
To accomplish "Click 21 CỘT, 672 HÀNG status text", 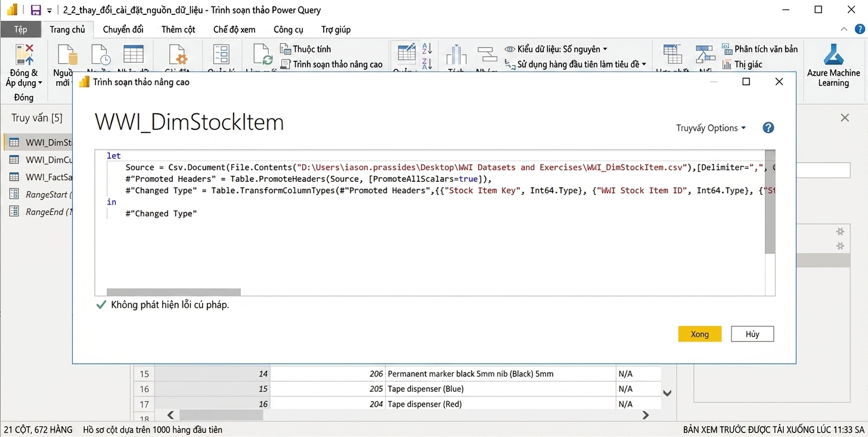I will click(x=38, y=429).
